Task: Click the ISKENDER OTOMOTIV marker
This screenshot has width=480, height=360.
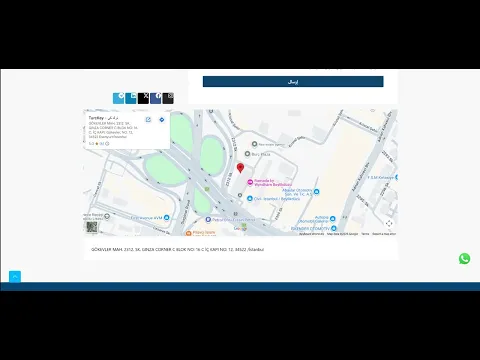Action: [334, 228]
